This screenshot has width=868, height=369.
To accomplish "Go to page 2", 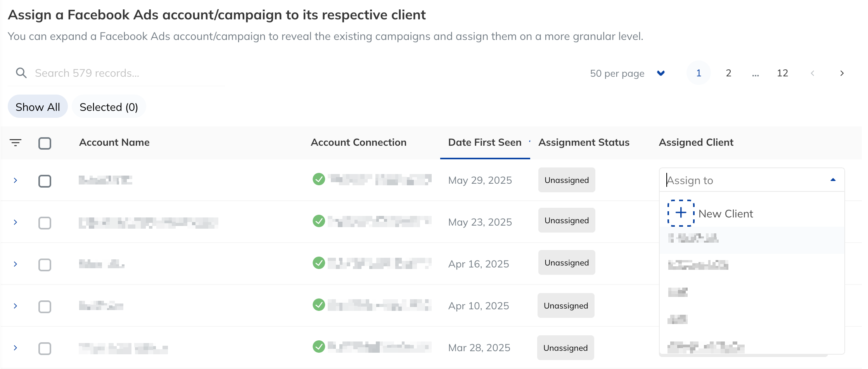I will pyautogui.click(x=728, y=73).
